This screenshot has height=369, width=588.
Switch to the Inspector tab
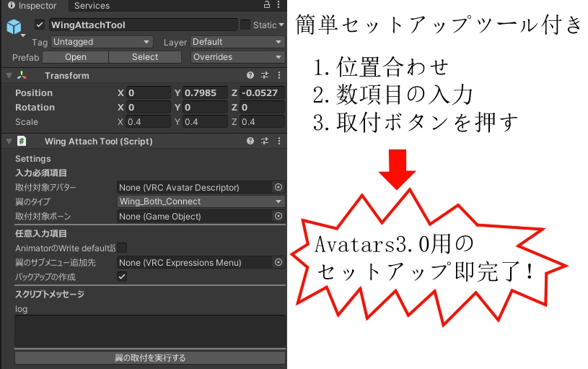(x=32, y=6)
